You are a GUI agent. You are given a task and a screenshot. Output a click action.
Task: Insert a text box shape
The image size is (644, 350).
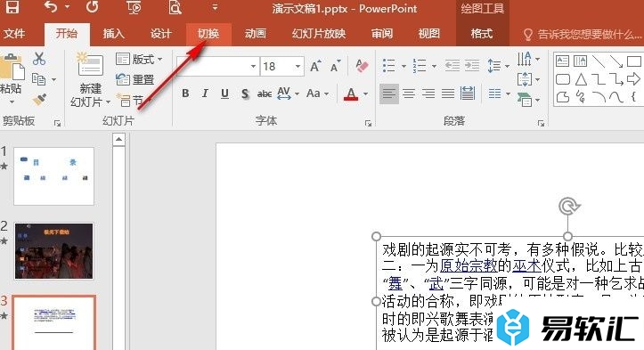click(x=562, y=61)
